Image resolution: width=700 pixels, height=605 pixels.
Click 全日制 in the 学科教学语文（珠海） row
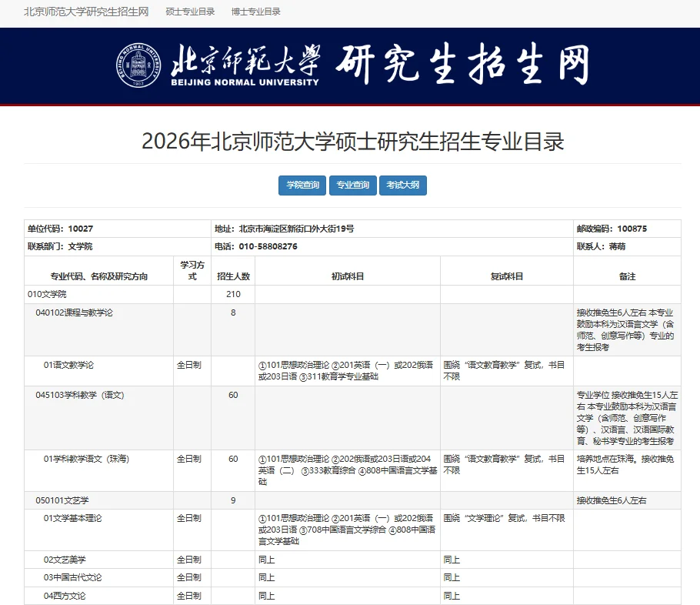[188, 459]
